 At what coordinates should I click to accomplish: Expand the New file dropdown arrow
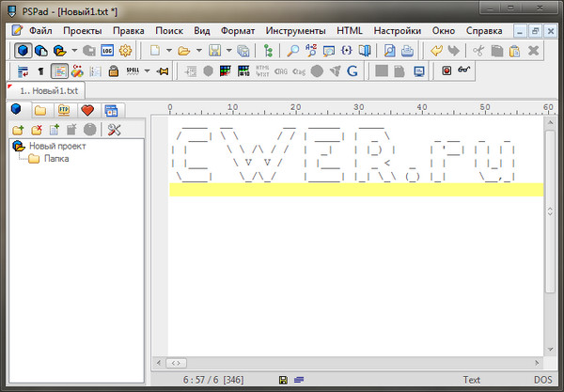pyautogui.click(x=168, y=50)
